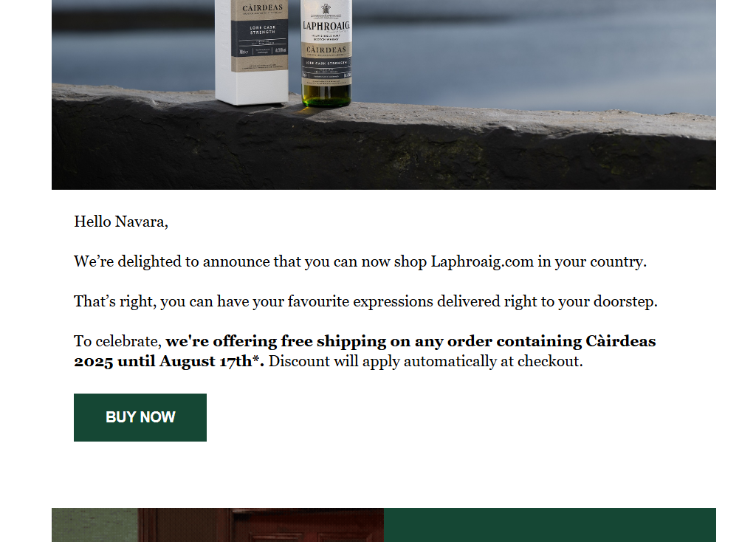Click the Laphroaig.com text in announcement
The height and width of the screenshot is (542, 756).
tap(482, 262)
